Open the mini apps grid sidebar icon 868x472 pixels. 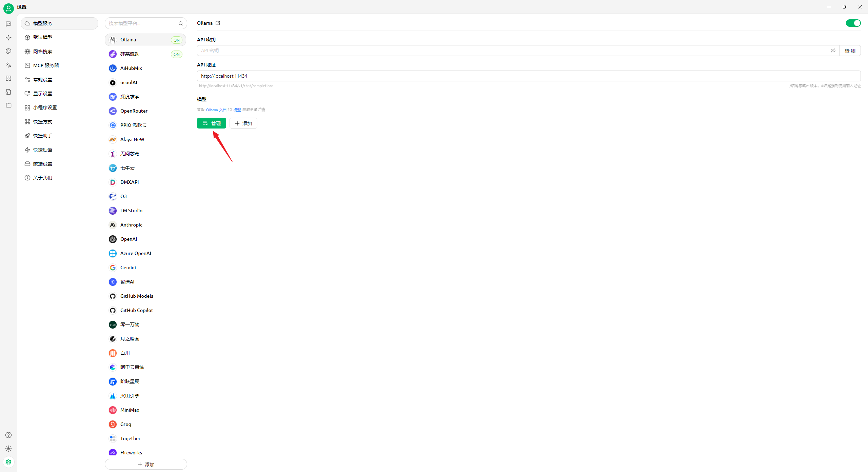click(8, 78)
